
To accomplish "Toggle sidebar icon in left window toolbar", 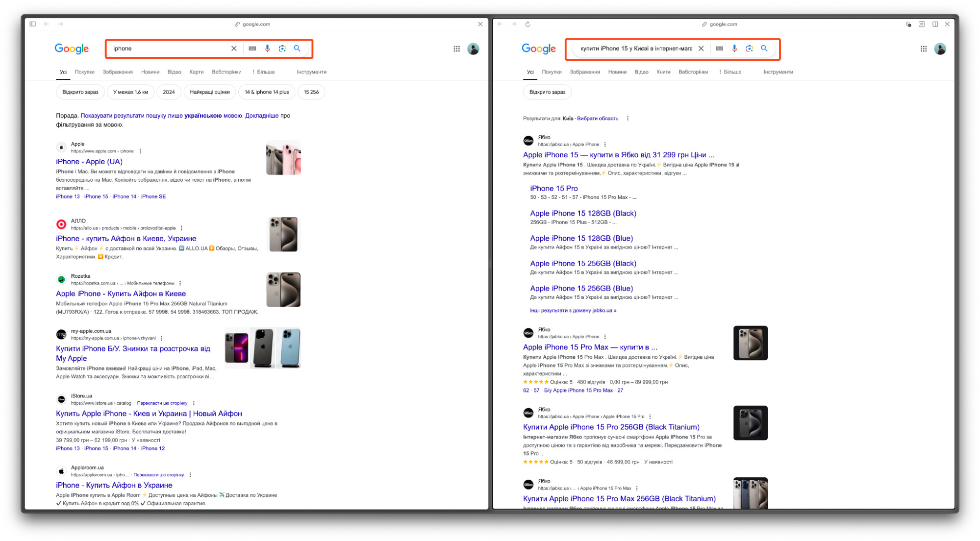I will click(x=33, y=24).
